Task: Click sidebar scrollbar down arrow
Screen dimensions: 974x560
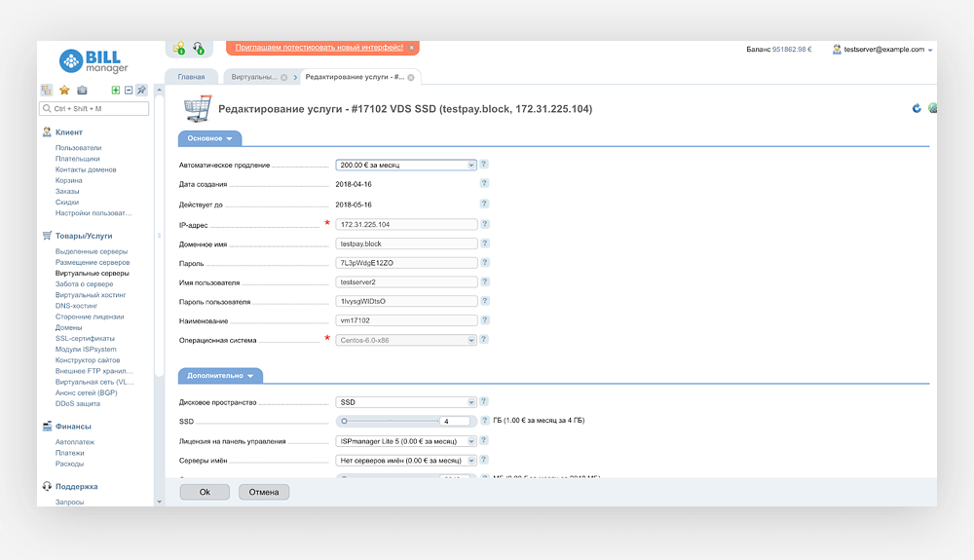Action: [159, 502]
